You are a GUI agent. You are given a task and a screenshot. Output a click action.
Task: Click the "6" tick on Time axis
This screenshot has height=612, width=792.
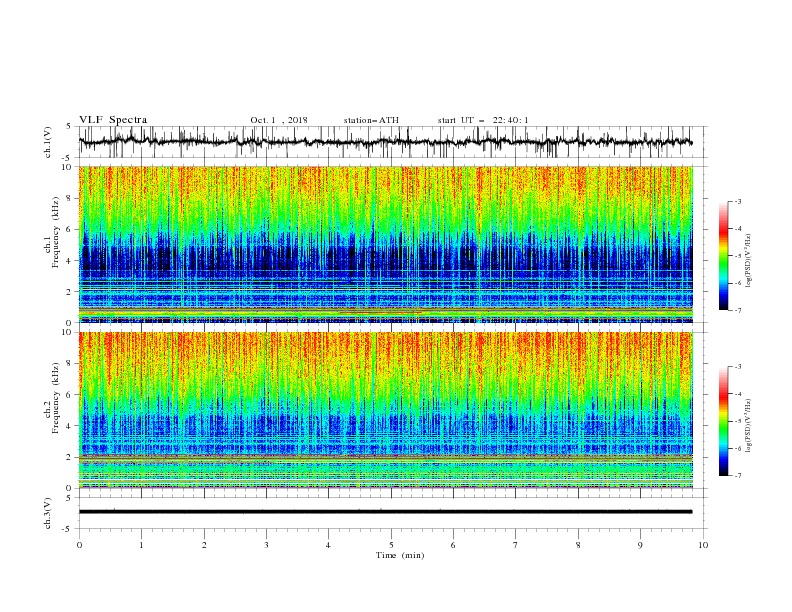point(453,545)
